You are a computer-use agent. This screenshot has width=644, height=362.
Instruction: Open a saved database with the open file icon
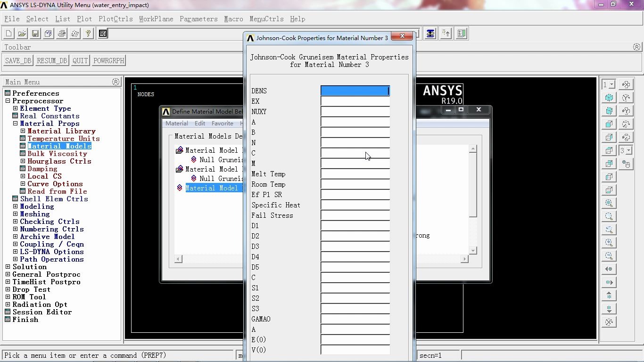tap(22, 33)
